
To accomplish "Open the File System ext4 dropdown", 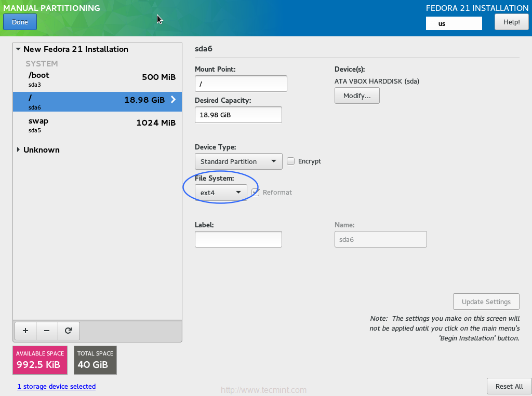I will point(221,193).
